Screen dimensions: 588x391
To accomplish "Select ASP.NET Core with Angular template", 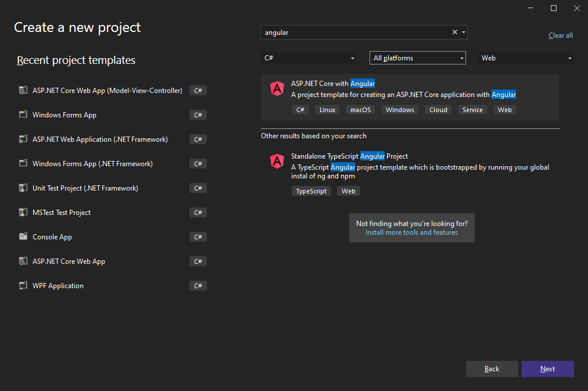I will point(410,97).
